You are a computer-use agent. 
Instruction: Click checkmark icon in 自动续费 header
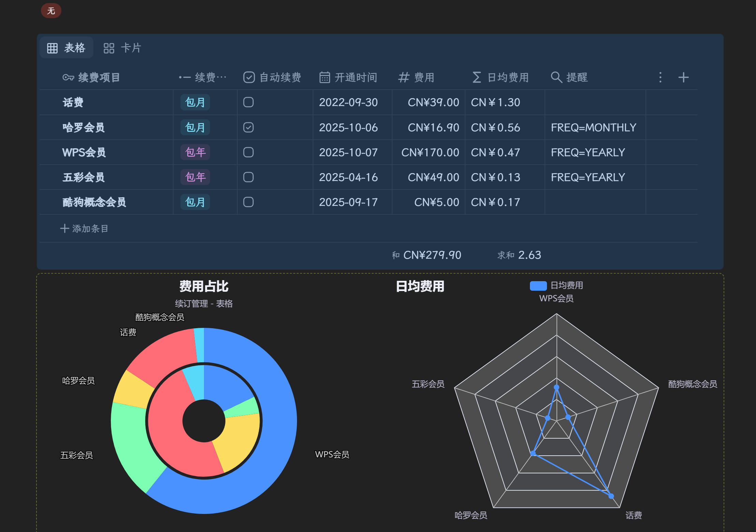click(249, 77)
